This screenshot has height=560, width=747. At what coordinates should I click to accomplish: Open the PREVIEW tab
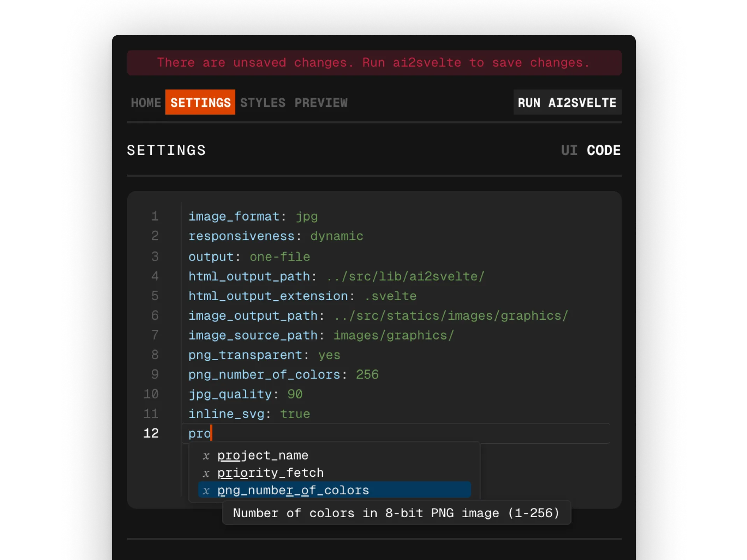(321, 103)
